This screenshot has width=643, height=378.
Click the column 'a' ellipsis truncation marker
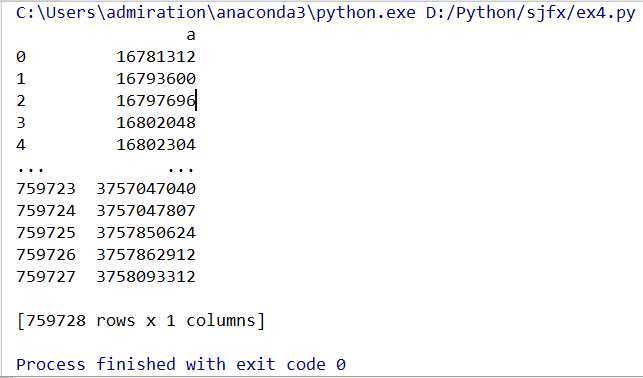[x=181, y=169]
